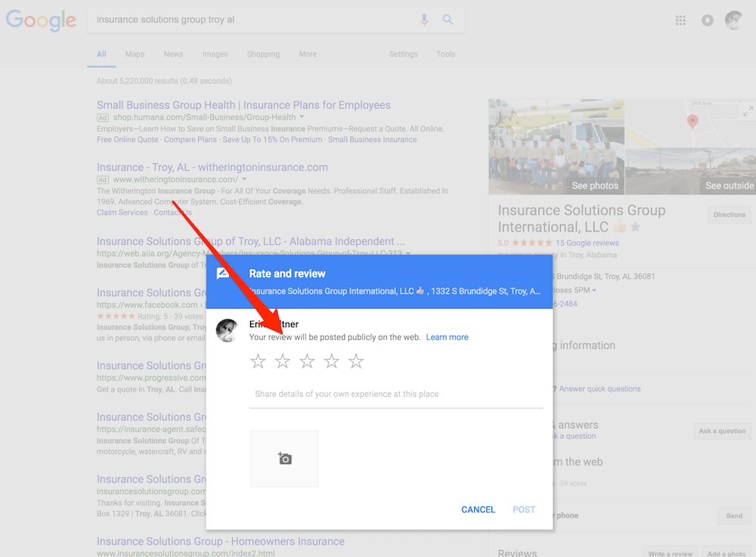Screen dimensions: 756x557
Task: Open Homeowners Insurance result link
Action: [x=220, y=542]
